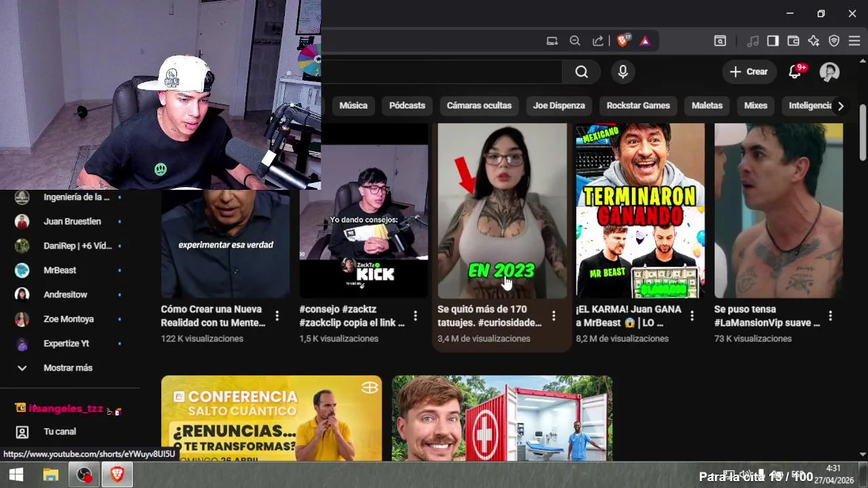Open options for '#consejo #zacktz' Short
Image resolution: width=868 pixels, height=488 pixels.
point(415,316)
